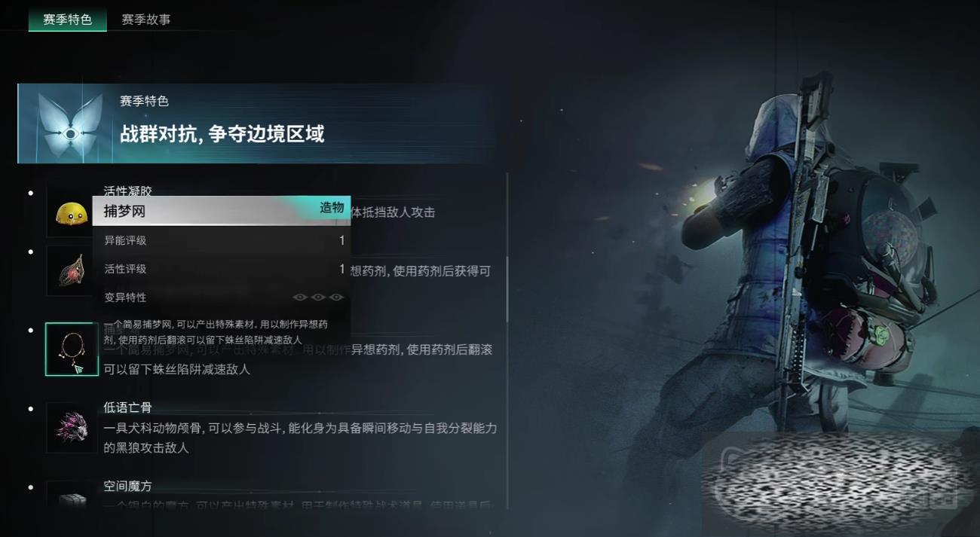Image resolution: width=980 pixels, height=537 pixels.
Task: Click the last 变异特性 eye icon
Action: click(336, 297)
